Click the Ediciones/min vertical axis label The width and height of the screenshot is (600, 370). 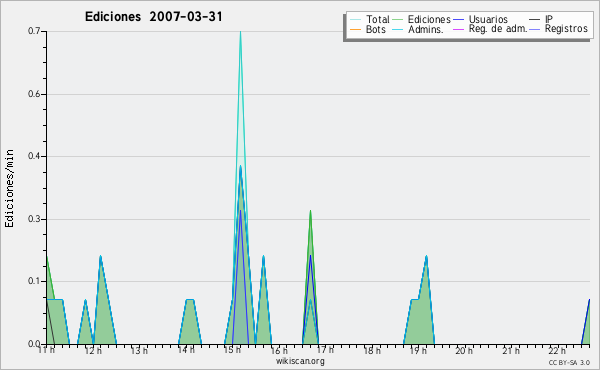pyautogui.click(x=9, y=188)
